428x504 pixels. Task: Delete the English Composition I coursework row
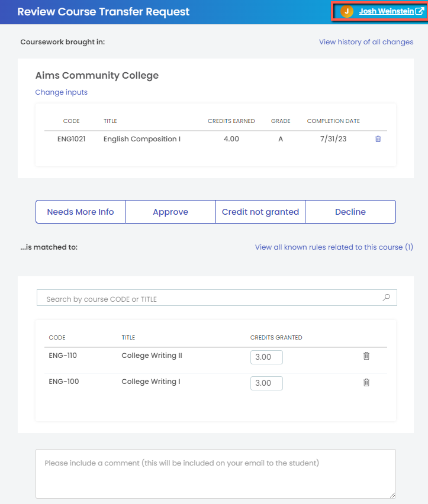tap(378, 139)
